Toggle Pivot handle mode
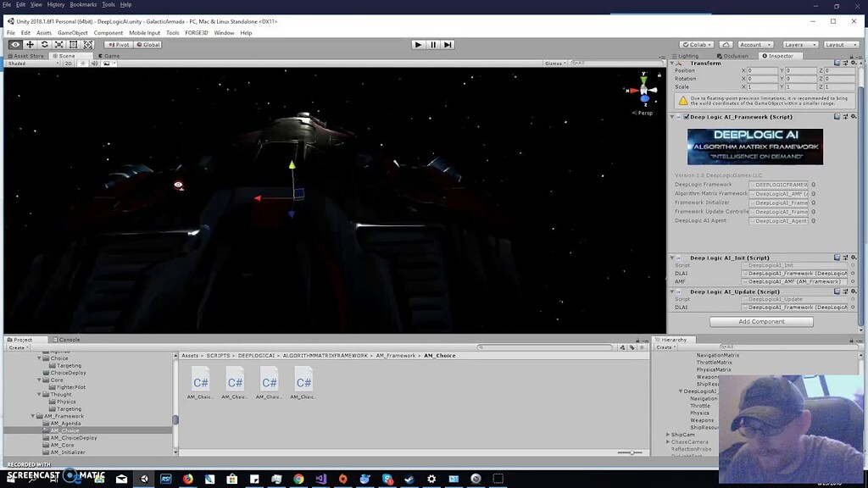The height and width of the screenshot is (488, 868). tap(119, 44)
